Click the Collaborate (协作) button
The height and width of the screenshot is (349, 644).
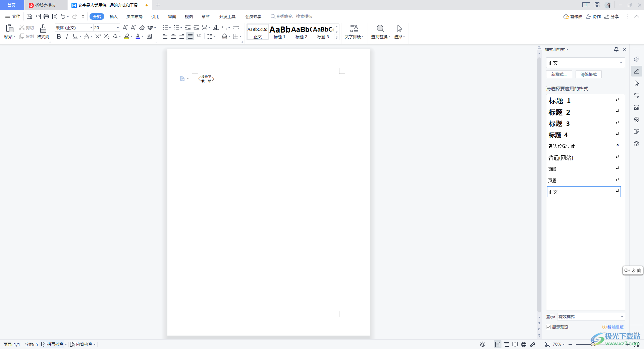[594, 16]
